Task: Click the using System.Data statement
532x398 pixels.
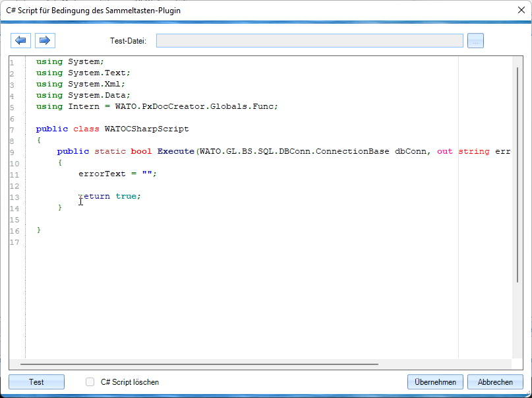Action: [x=83, y=95]
